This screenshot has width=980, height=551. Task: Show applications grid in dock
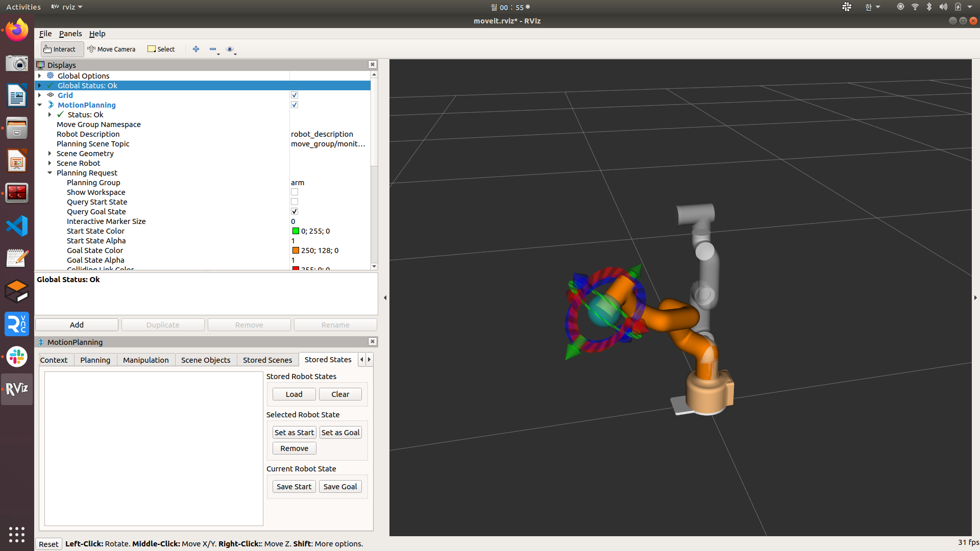pyautogui.click(x=17, y=534)
